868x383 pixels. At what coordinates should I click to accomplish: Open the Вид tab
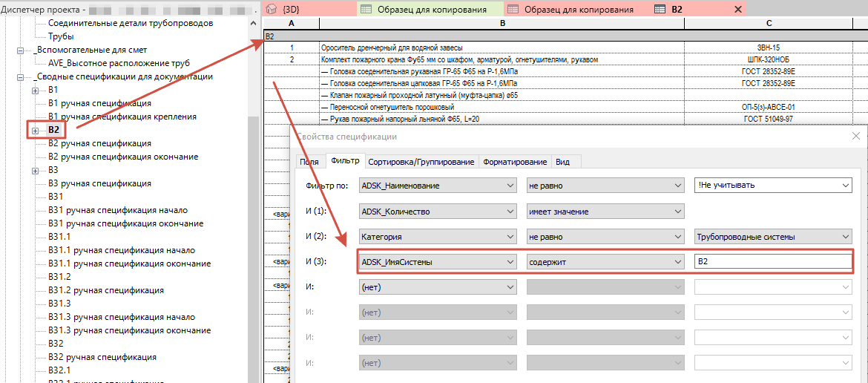(562, 162)
